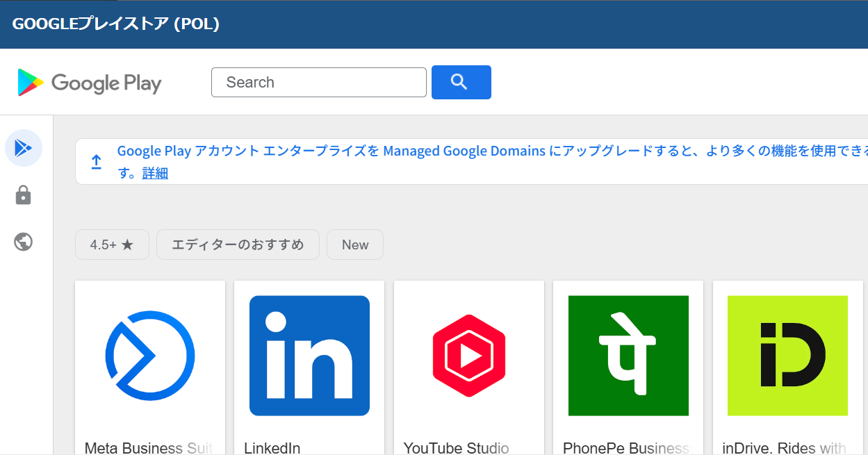The image size is (868, 455).
Task: Click the Meta Business Suite title text
Action: click(x=149, y=448)
